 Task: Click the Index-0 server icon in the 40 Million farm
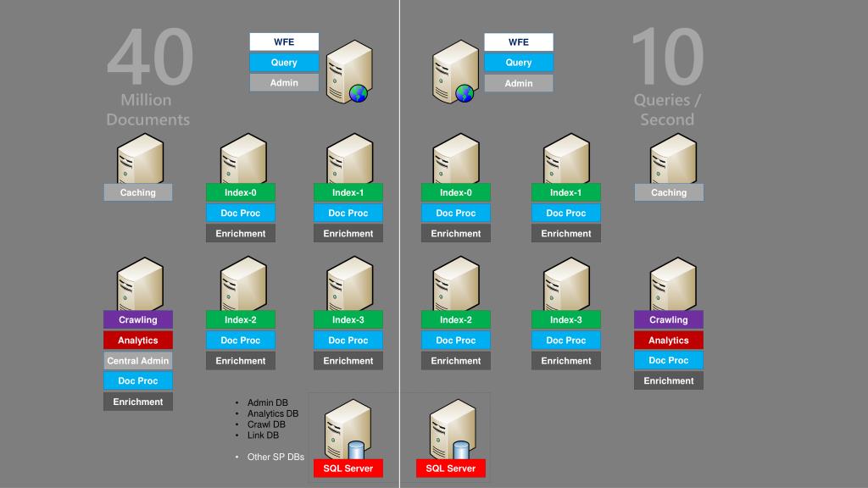[243, 158]
